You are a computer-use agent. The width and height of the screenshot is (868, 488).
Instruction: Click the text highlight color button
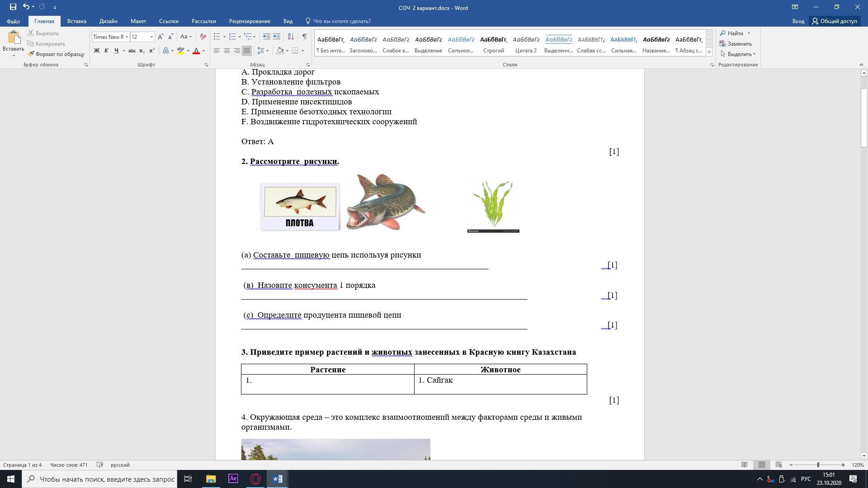click(180, 51)
